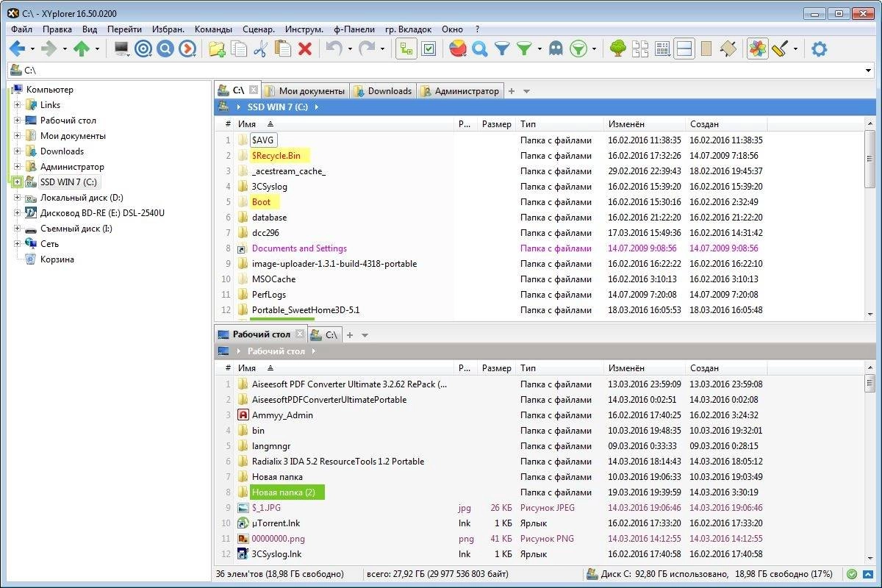Open the ф-Панели menu
The image size is (882, 588).
point(354,29)
